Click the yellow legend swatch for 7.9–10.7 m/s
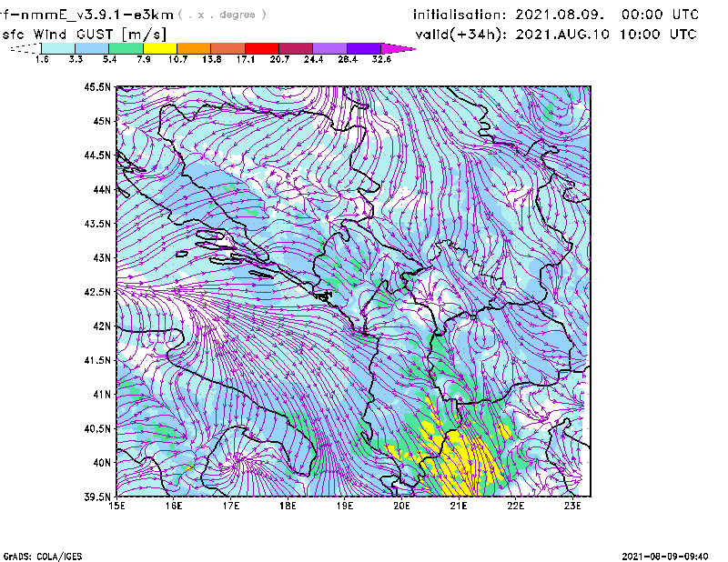The image size is (728, 562). (160, 48)
